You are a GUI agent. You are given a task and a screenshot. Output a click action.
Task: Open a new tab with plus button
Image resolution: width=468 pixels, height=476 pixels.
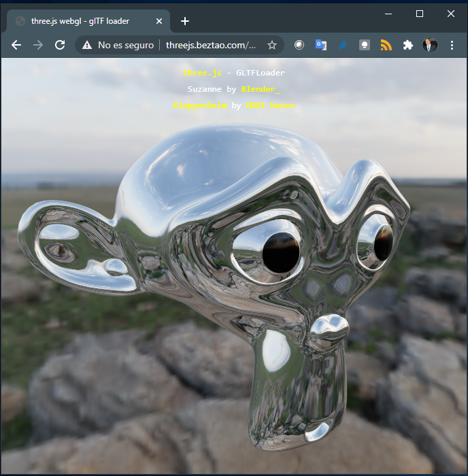pos(185,21)
